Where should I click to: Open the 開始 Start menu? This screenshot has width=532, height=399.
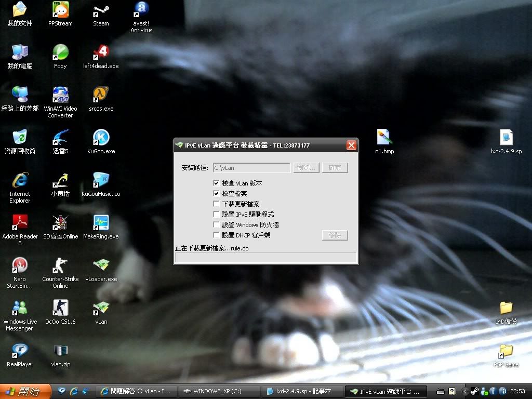tap(25, 391)
